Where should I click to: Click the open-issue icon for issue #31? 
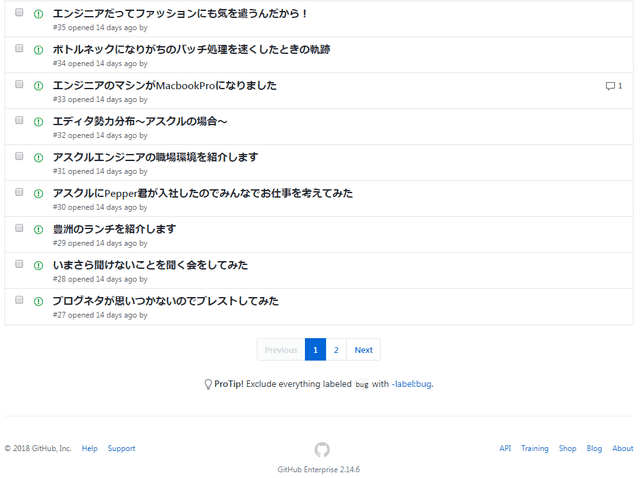point(38,158)
